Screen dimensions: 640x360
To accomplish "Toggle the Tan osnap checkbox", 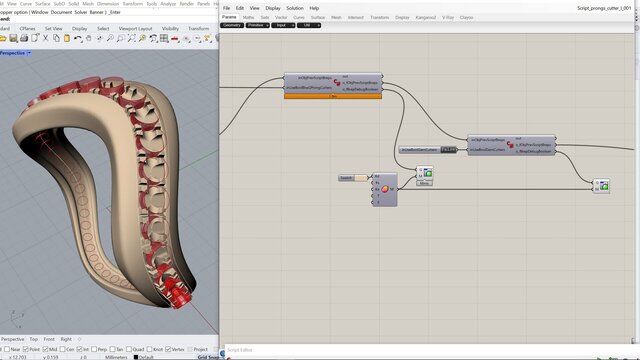I will click(x=113, y=349).
